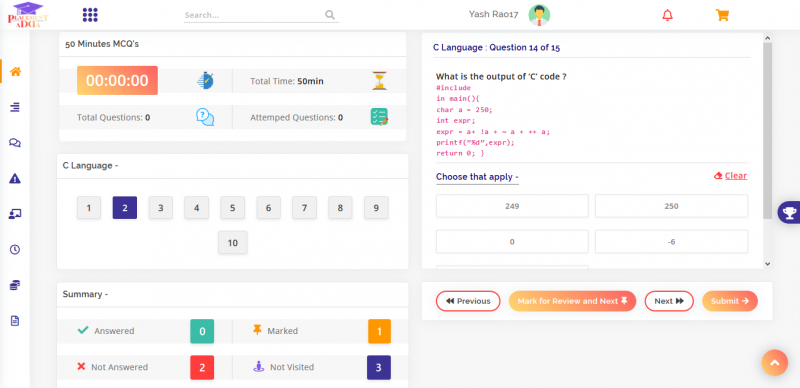The height and width of the screenshot is (388, 800).
Task: Open the instructor board sidebar icon
Action: 15,214
